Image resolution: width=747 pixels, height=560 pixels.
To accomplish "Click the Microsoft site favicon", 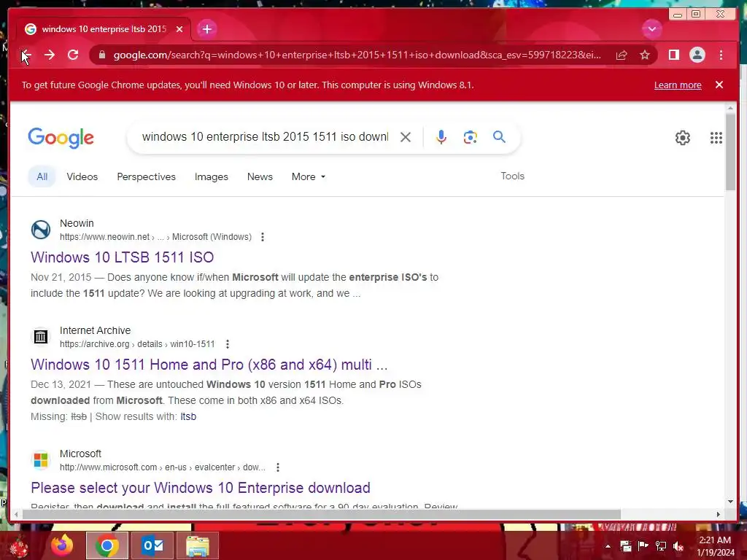I will coord(41,460).
